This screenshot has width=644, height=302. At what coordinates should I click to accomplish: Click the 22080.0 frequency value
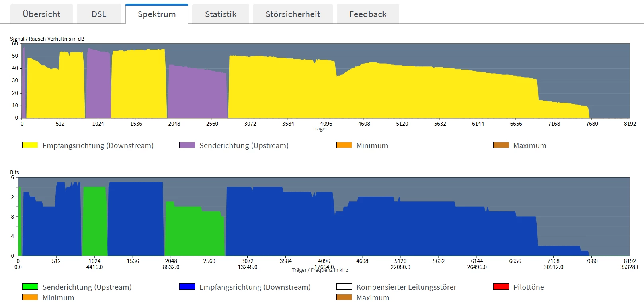[400, 267]
